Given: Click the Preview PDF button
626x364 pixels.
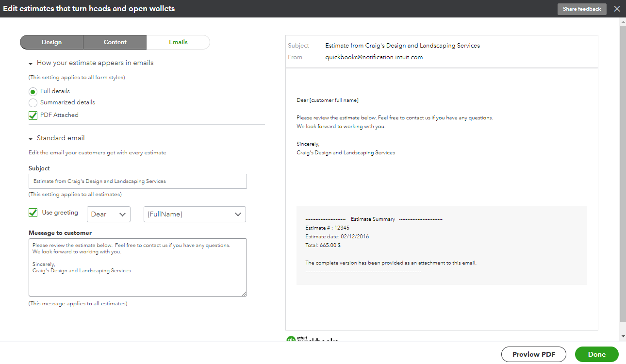Looking at the screenshot, I should coord(534,354).
